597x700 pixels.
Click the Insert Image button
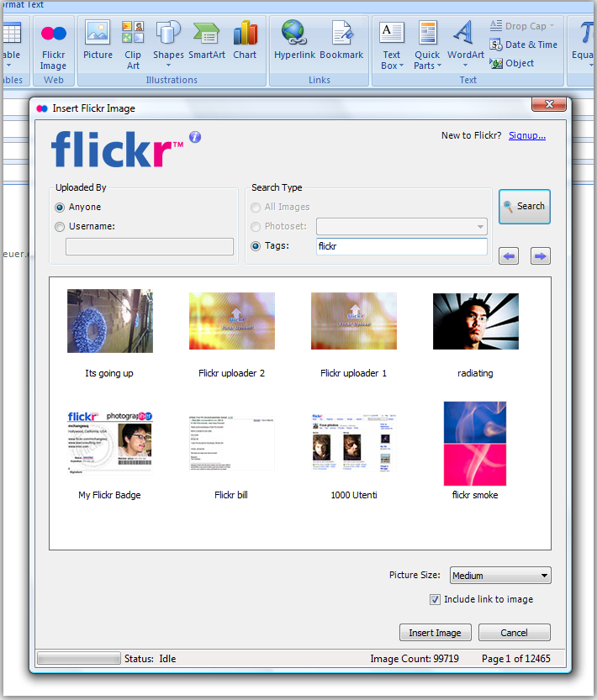tap(436, 633)
